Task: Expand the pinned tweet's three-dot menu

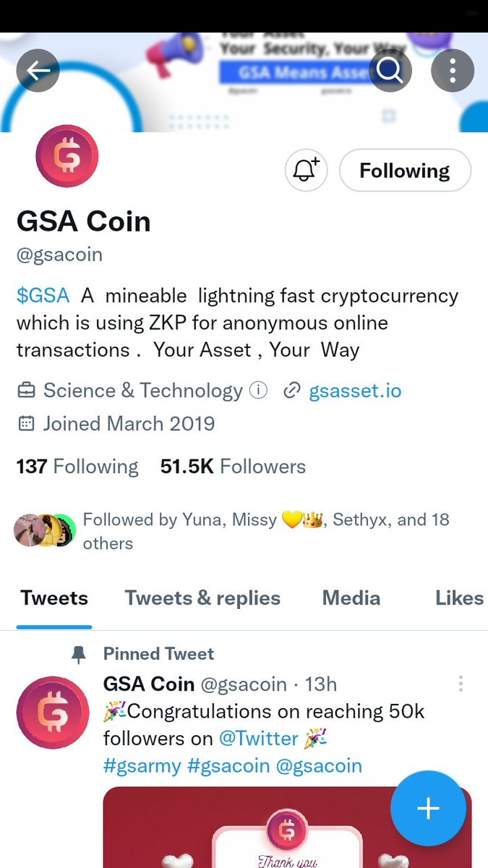Action: tap(461, 684)
